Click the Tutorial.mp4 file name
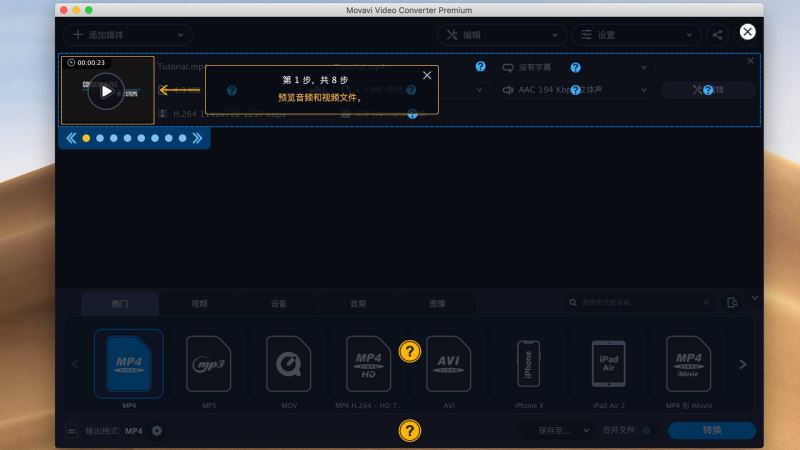800x450 pixels. pos(181,66)
